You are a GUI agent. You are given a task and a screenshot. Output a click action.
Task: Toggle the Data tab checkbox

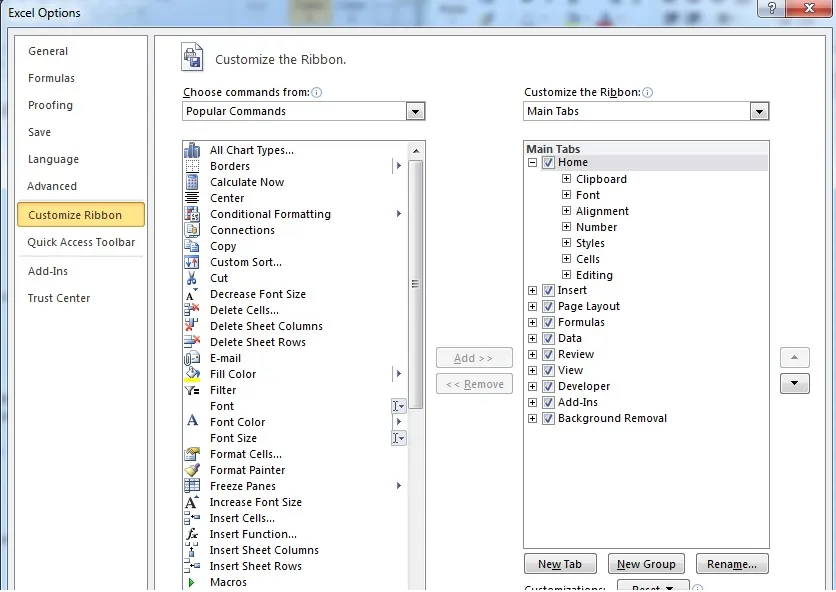click(x=548, y=338)
